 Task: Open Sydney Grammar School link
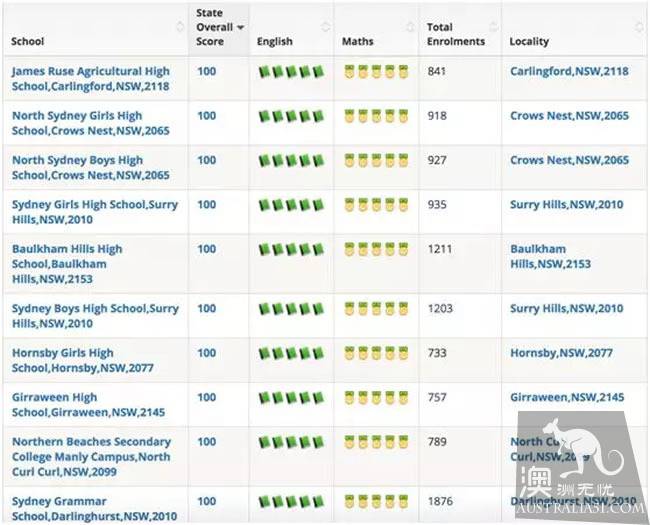point(95,508)
